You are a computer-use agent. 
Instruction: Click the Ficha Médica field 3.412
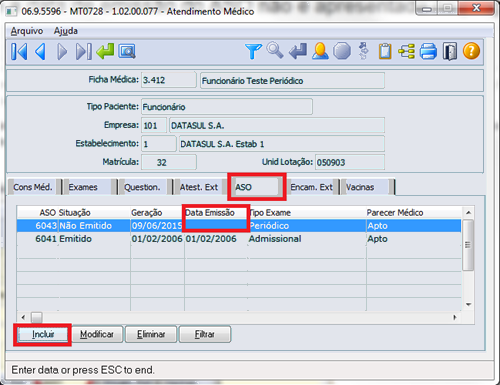click(169, 80)
